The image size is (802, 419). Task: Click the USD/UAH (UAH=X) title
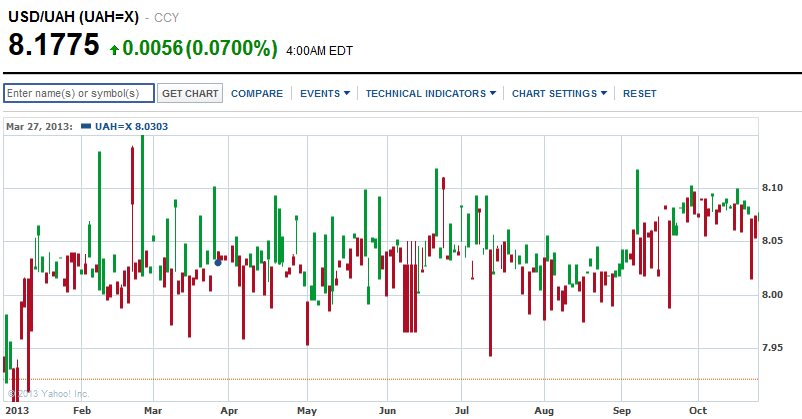pos(73,17)
